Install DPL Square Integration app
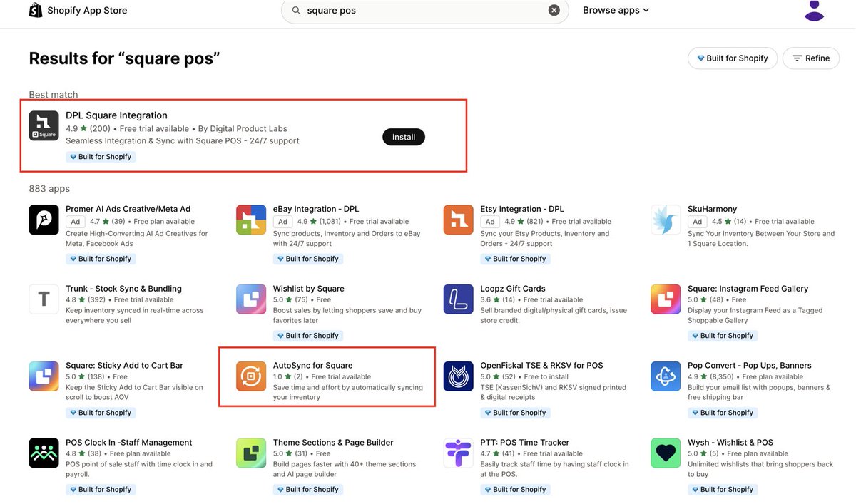The image size is (856, 504). coord(404,137)
